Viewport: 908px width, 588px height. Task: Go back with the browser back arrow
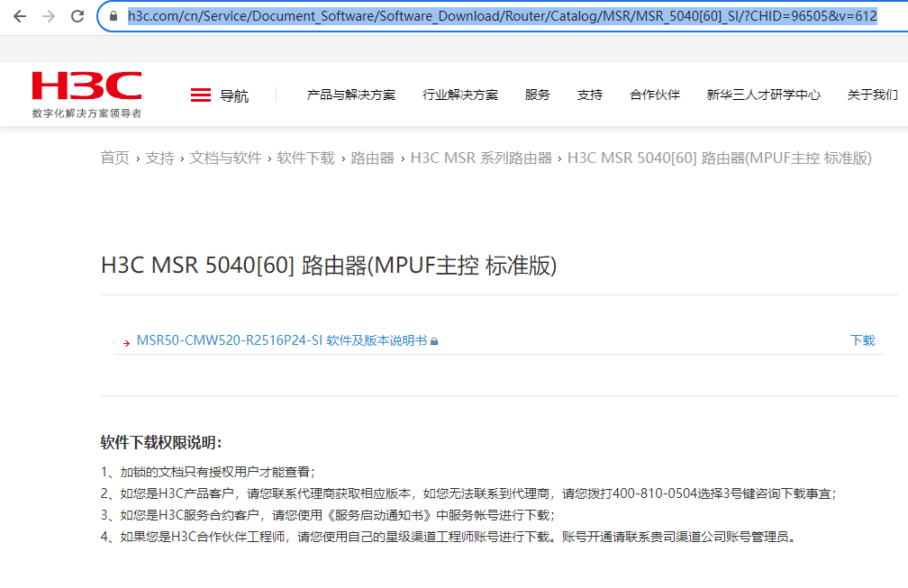20,16
